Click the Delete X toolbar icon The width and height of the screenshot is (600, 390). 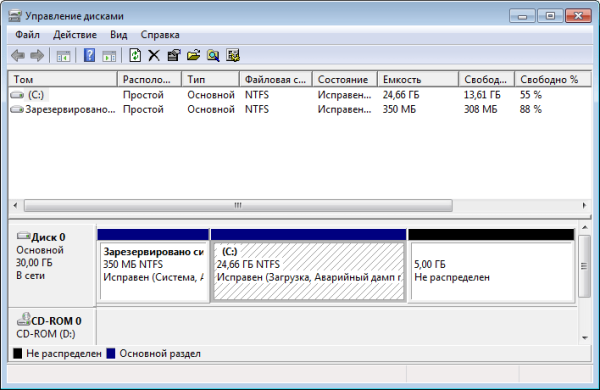[x=154, y=55]
